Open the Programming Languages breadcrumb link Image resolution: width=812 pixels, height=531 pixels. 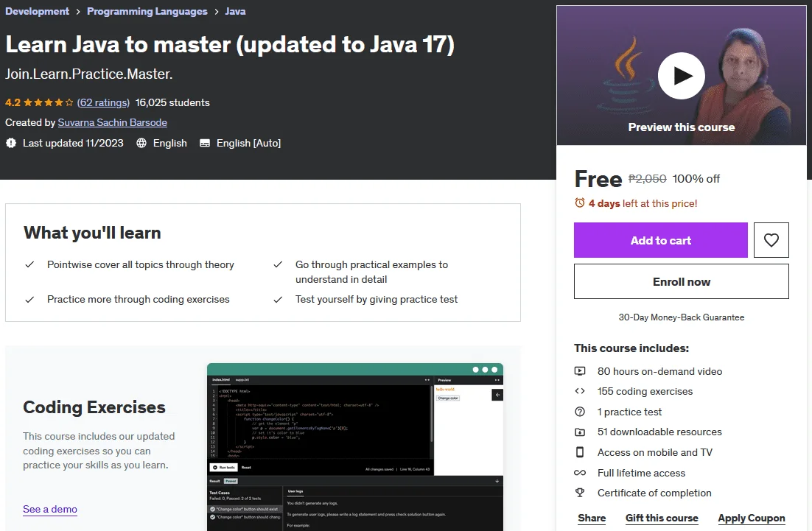(147, 11)
